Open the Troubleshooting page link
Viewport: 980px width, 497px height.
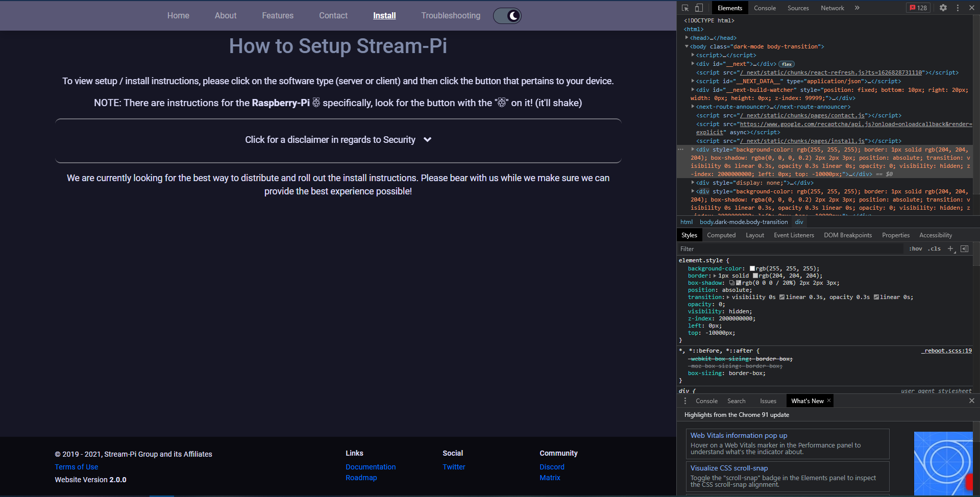(451, 16)
